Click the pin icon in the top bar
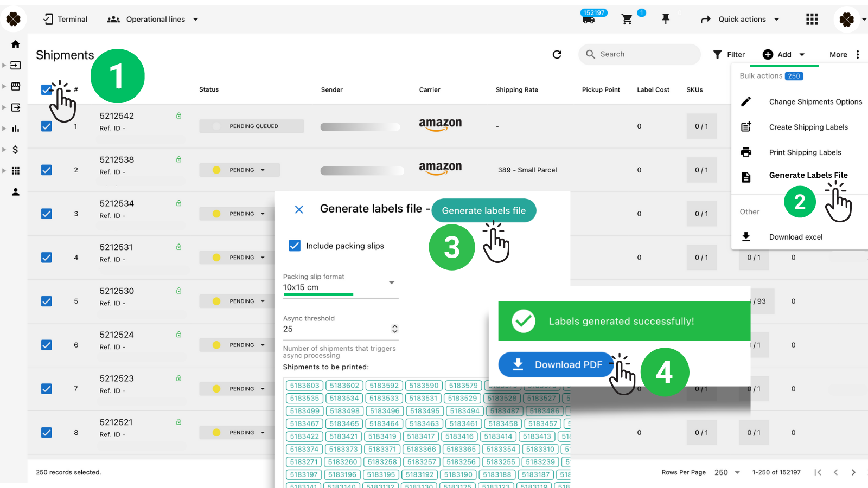Screen dimensions: 868x488 tap(666, 19)
